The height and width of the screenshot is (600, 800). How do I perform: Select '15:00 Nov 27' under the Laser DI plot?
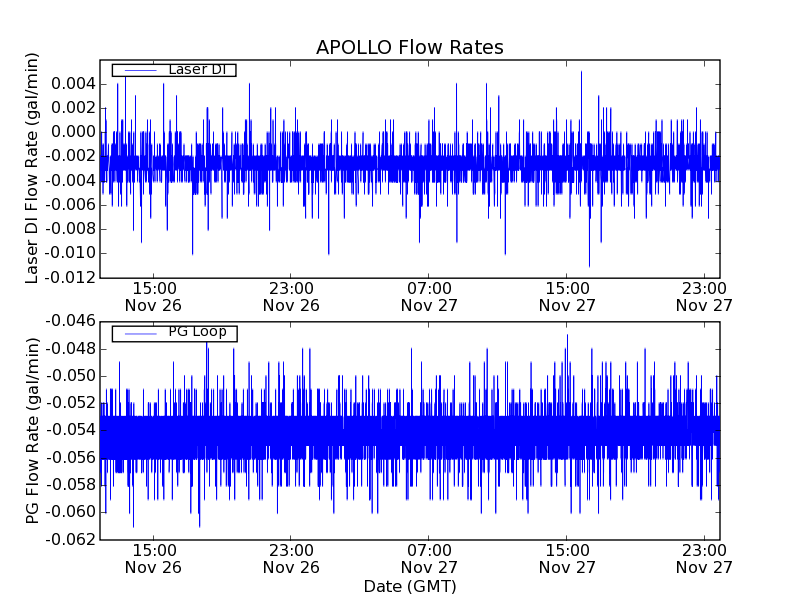pyautogui.click(x=567, y=297)
